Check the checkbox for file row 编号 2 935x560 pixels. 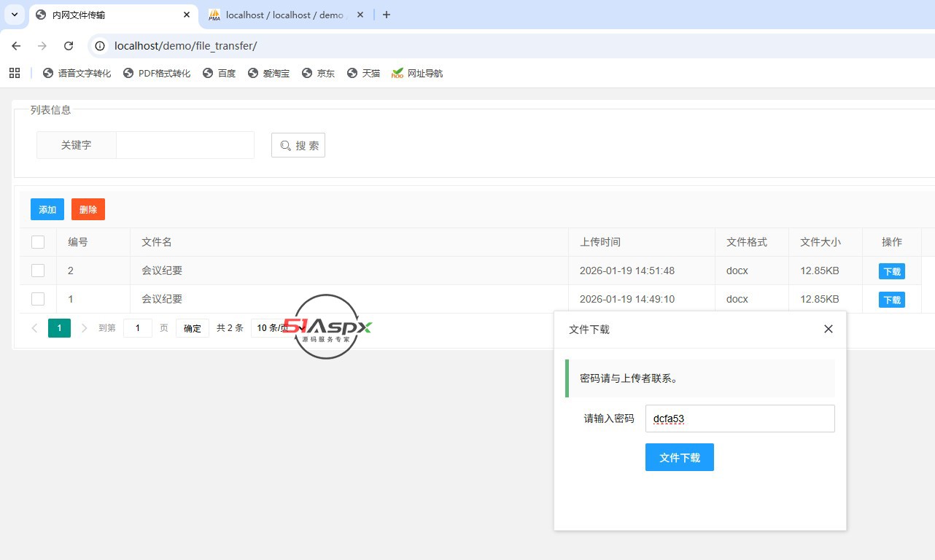(x=38, y=270)
